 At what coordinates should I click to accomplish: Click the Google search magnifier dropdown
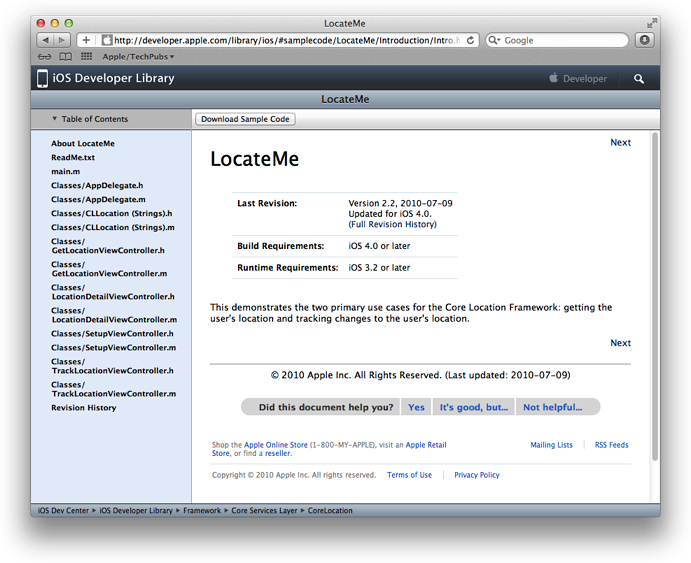pyautogui.click(x=494, y=40)
